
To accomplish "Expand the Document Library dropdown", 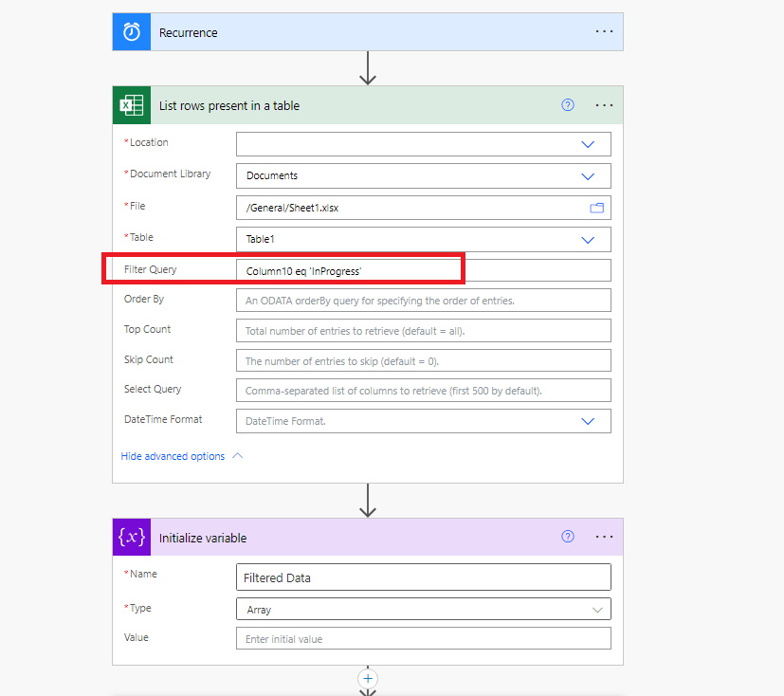I will coord(588,176).
